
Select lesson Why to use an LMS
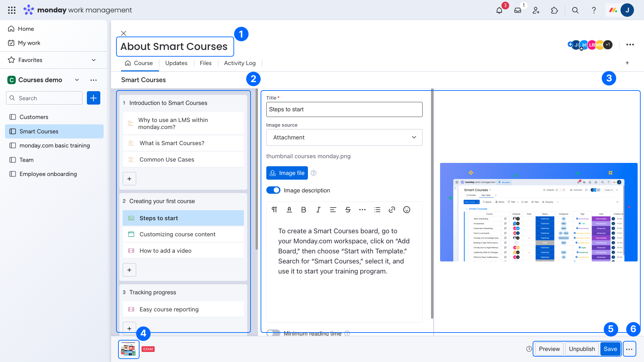183,123
